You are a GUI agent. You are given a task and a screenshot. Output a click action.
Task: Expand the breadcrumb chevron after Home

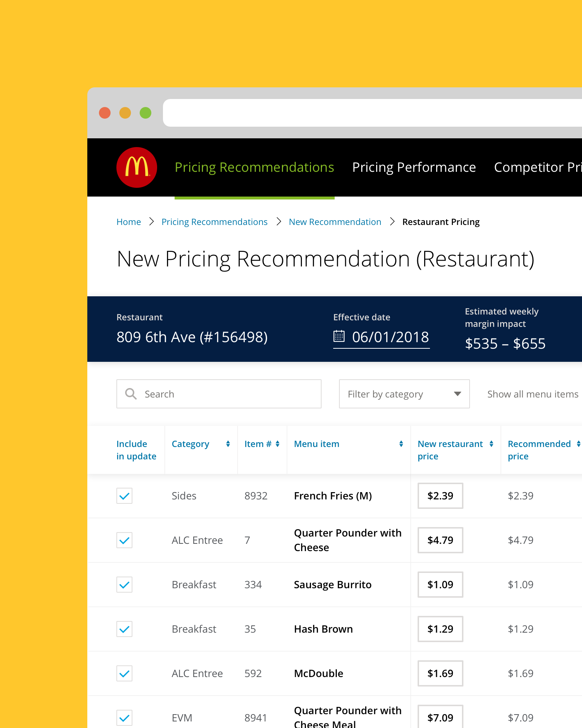(x=151, y=221)
